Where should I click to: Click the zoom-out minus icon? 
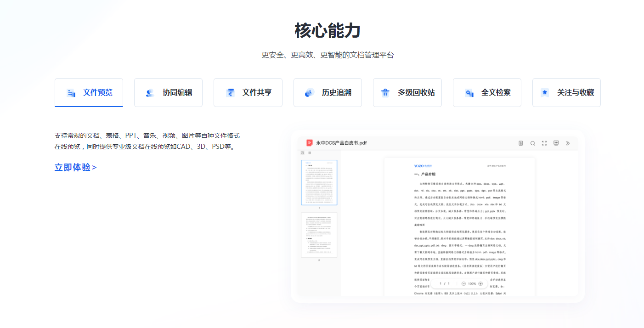pyautogui.click(x=463, y=283)
